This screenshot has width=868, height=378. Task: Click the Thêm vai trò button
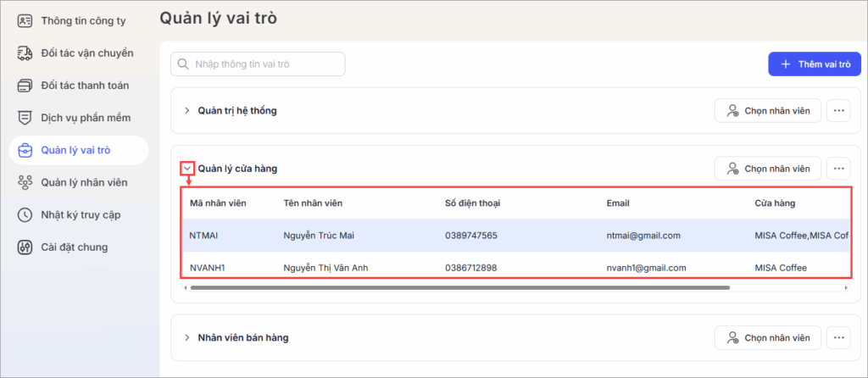[815, 64]
